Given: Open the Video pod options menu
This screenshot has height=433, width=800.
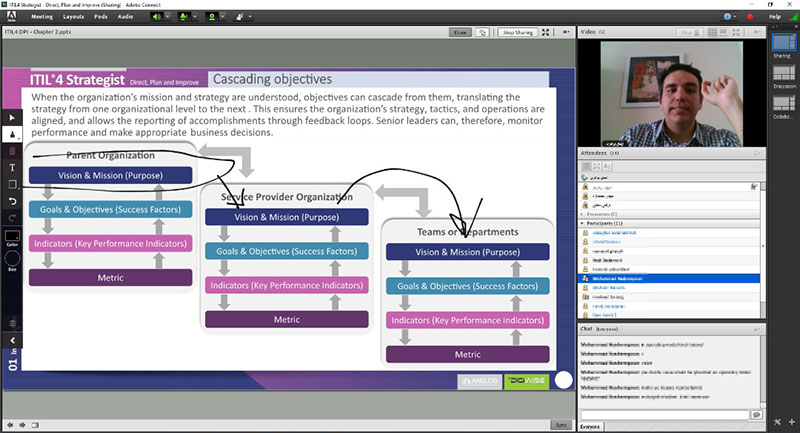Looking at the screenshot, I should [757, 32].
